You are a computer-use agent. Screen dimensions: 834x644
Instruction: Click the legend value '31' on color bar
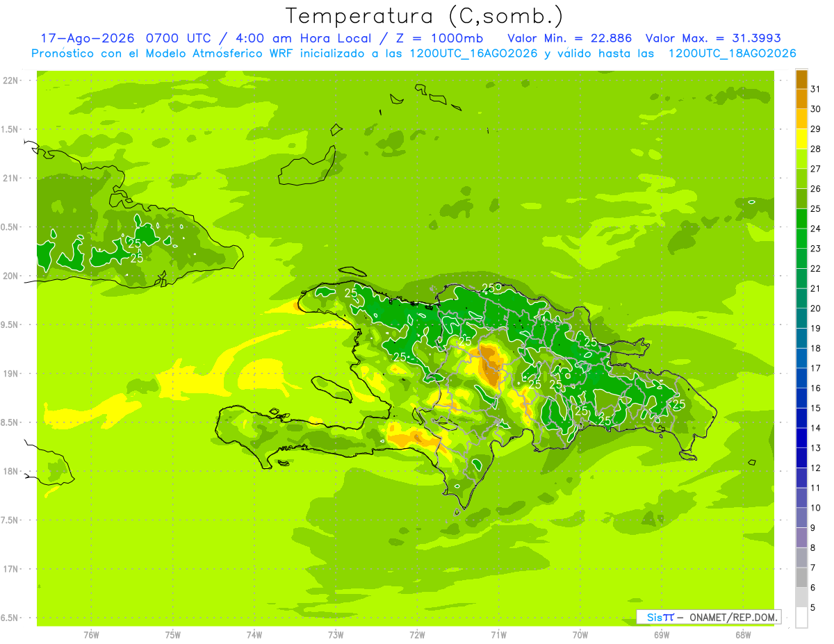click(815, 89)
